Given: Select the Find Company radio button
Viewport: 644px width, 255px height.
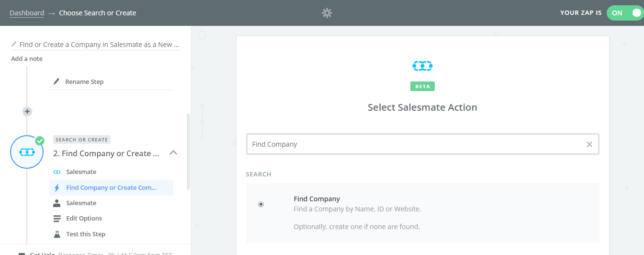Looking at the screenshot, I should coord(261,204).
